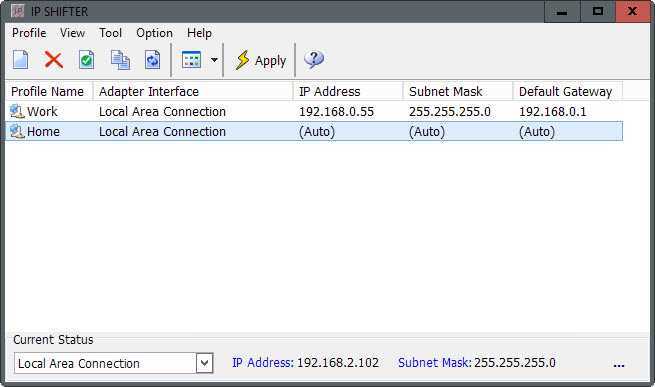Expand the view mode dropdown arrow

214,60
